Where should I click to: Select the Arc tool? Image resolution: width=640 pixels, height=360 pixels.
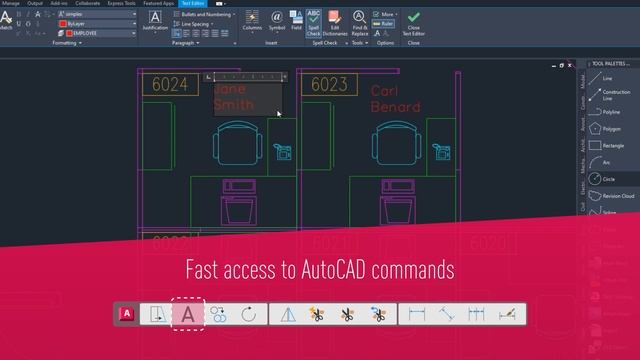pos(600,162)
